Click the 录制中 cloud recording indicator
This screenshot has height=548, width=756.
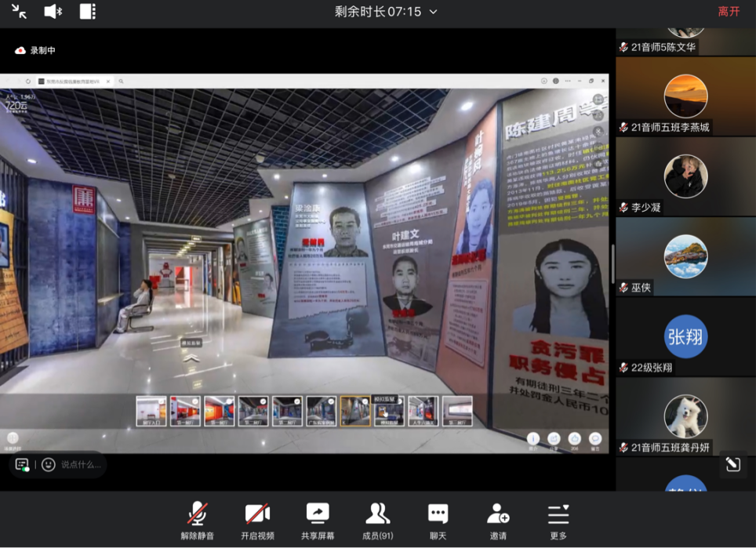[x=35, y=51]
